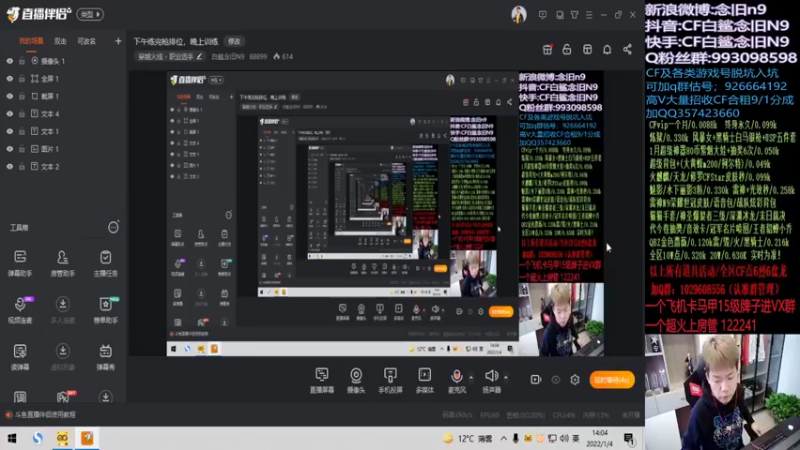The height and width of the screenshot is (450, 800).
Task: Hide the 截屏 1 source
Action: coord(10,96)
